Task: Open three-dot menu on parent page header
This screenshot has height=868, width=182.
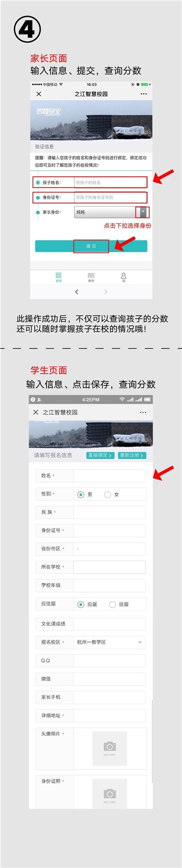Action: point(144,94)
